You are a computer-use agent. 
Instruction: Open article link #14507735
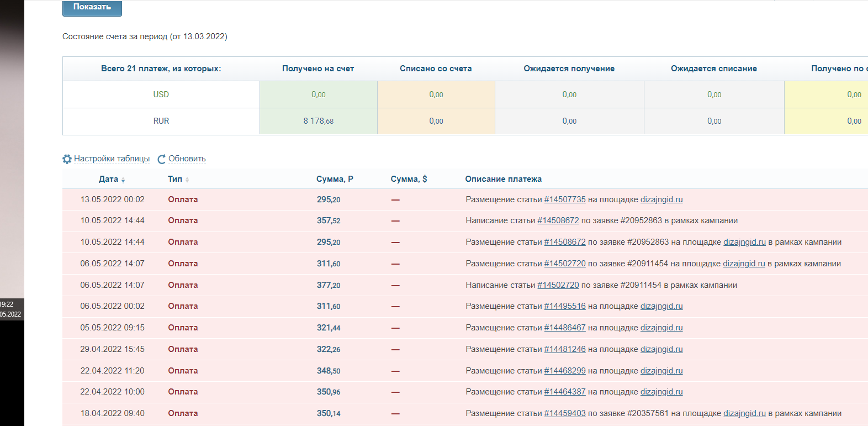pos(564,199)
